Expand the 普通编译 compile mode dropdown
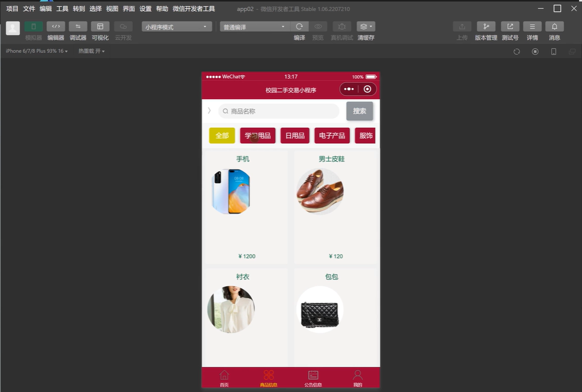This screenshot has width=582, height=392. pos(255,27)
